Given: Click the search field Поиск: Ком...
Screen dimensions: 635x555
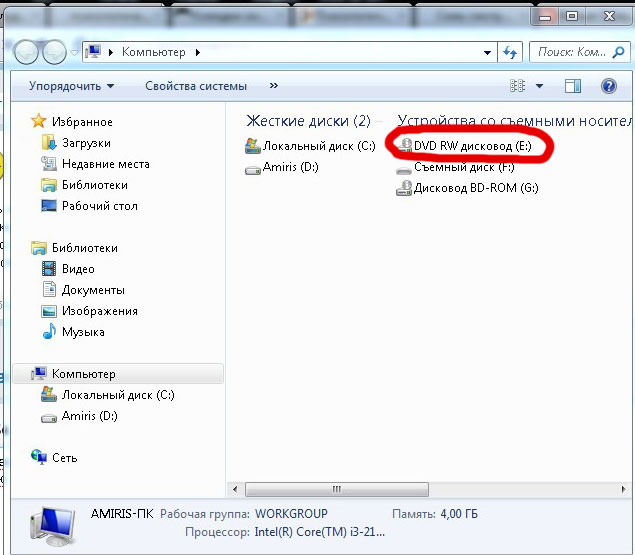Looking at the screenshot, I should coord(570,52).
